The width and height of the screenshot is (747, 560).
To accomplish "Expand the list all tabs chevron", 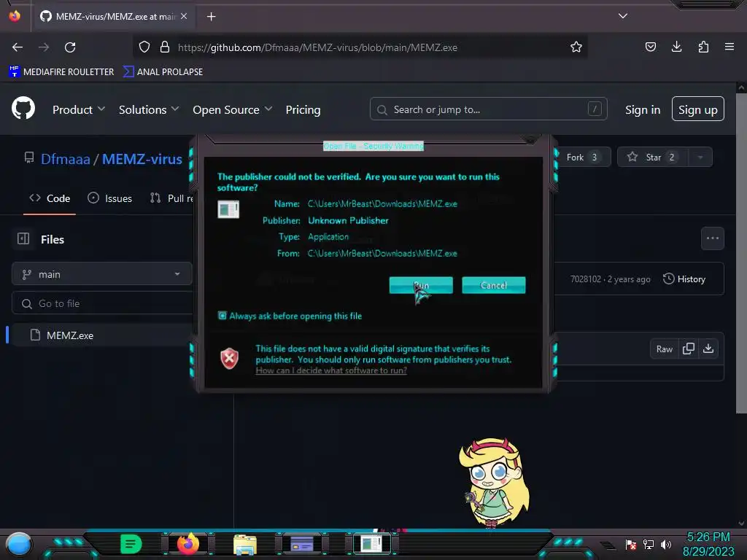I will point(623,16).
